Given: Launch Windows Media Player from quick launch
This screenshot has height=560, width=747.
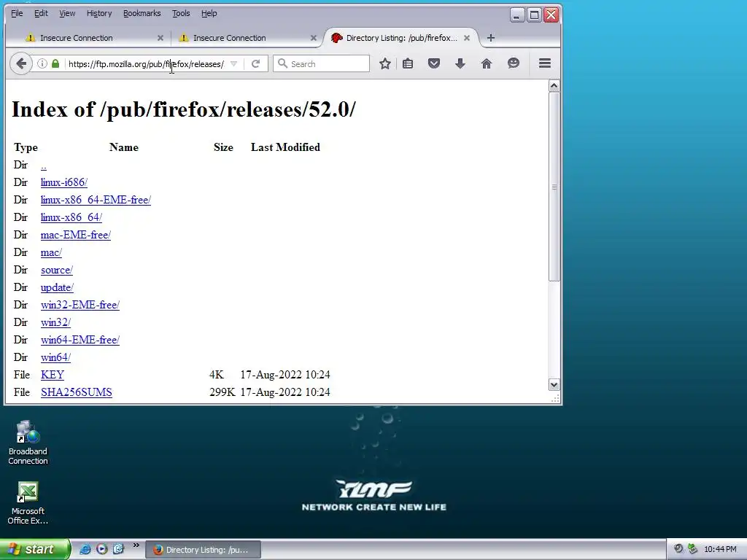Looking at the screenshot, I should point(101,549).
